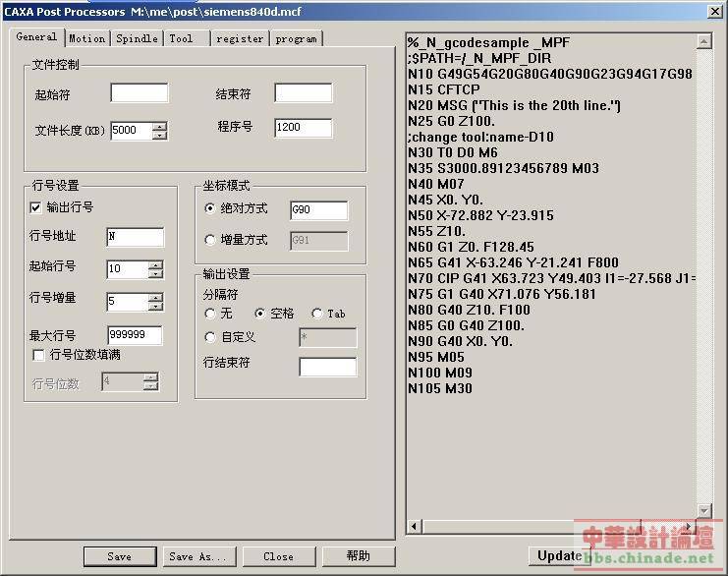Click the 结束符 input field
Image resolution: width=728 pixels, height=576 pixels.
[x=304, y=93]
